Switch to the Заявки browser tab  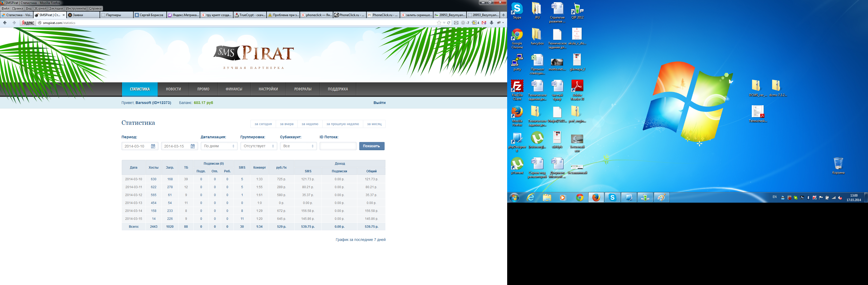[83, 15]
